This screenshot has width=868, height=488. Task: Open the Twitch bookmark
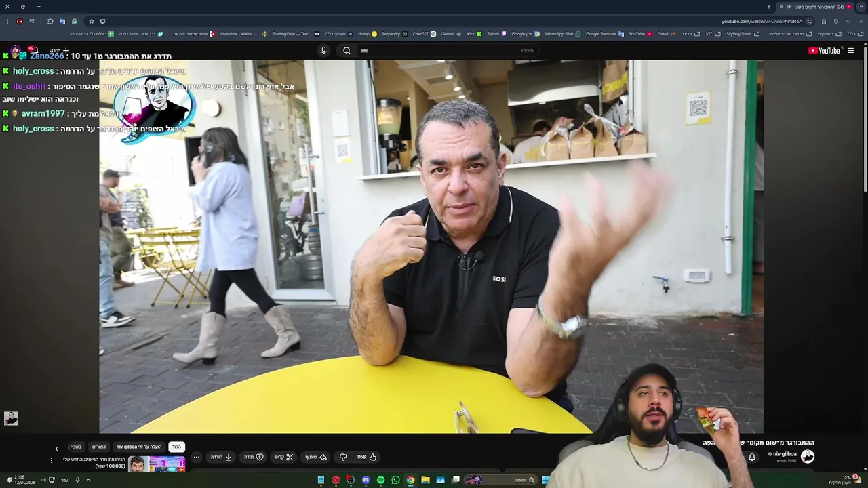coord(496,34)
